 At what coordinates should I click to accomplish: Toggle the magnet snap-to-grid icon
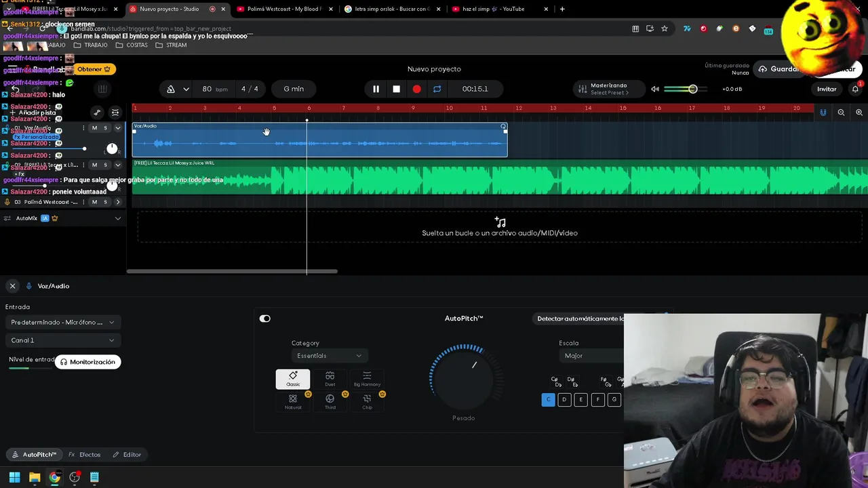[x=823, y=113]
